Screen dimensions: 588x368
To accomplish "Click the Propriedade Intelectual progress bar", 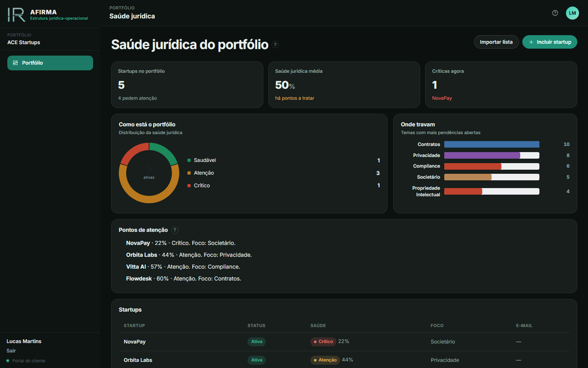I will pyautogui.click(x=492, y=191).
